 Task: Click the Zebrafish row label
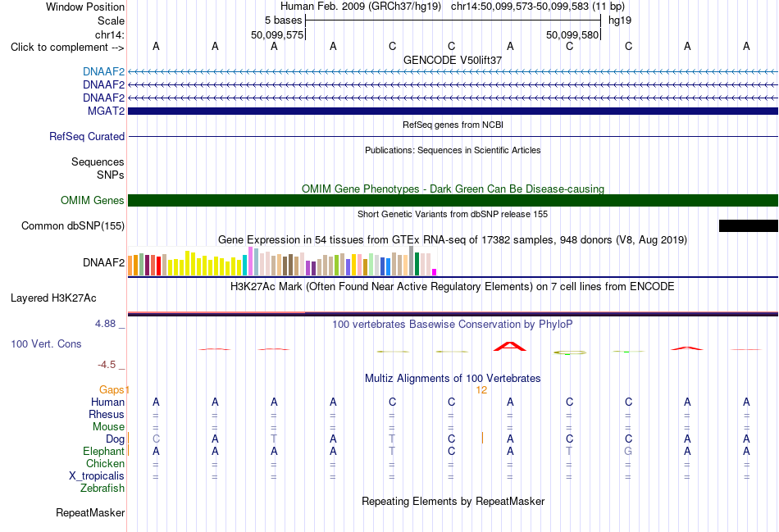[x=102, y=489]
